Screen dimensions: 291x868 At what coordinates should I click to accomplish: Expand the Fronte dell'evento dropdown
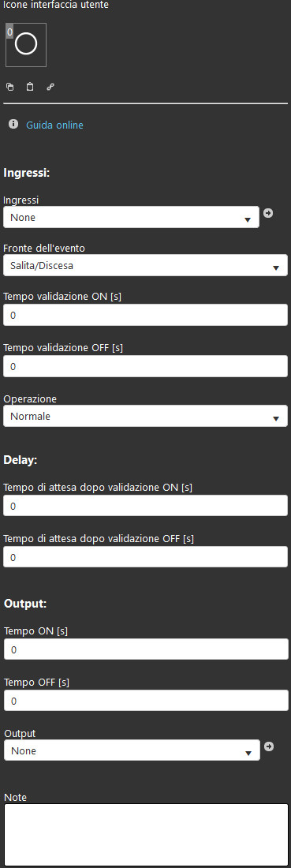tap(145, 266)
